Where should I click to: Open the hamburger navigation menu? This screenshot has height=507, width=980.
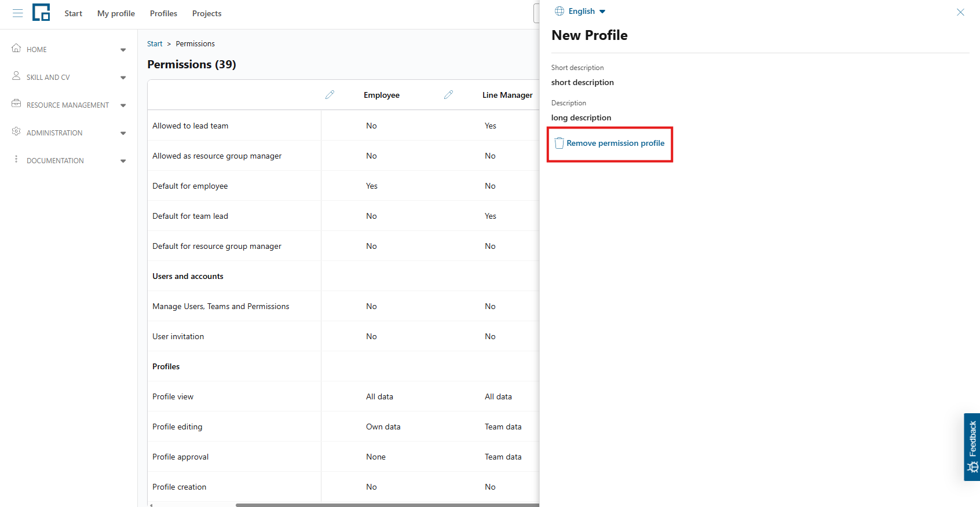(18, 13)
